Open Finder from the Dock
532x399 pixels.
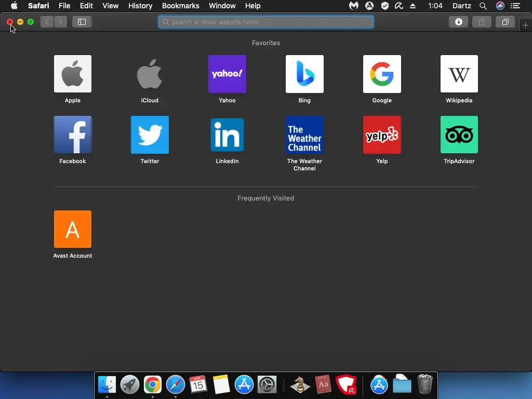[107, 385]
